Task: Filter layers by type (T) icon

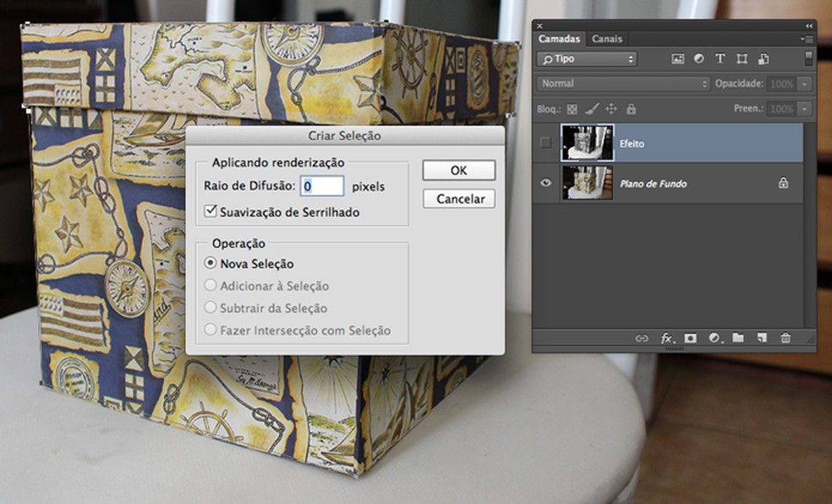Action: click(720, 59)
